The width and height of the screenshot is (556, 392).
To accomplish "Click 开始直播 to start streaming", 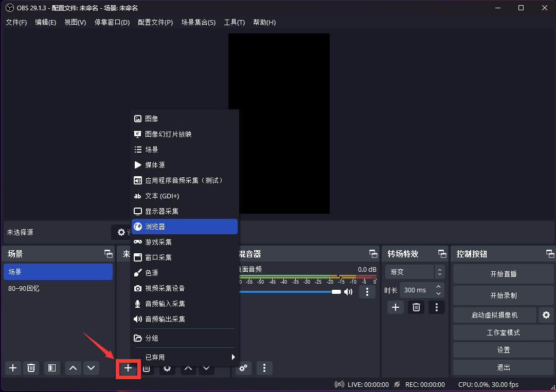I will coord(503,274).
